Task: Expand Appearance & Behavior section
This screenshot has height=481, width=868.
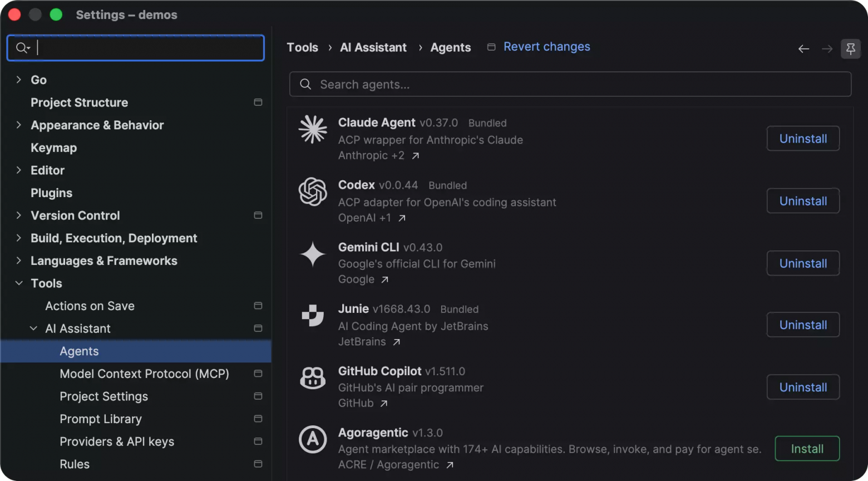Action: (x=19, y=125)
